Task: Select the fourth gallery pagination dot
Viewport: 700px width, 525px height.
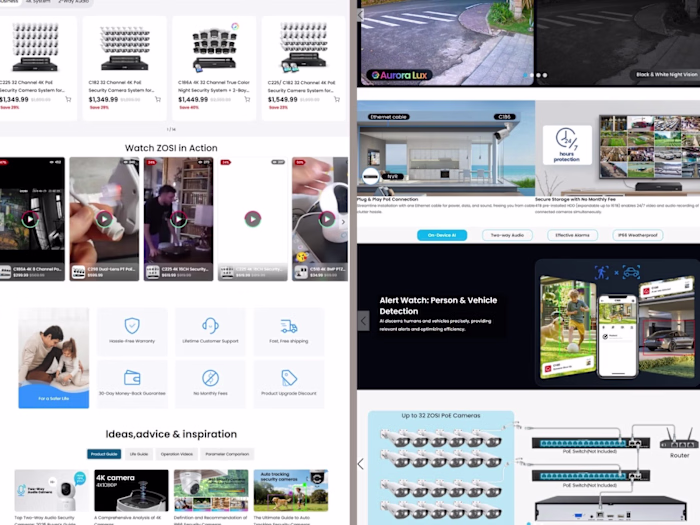Action: [x=545, y=75]
